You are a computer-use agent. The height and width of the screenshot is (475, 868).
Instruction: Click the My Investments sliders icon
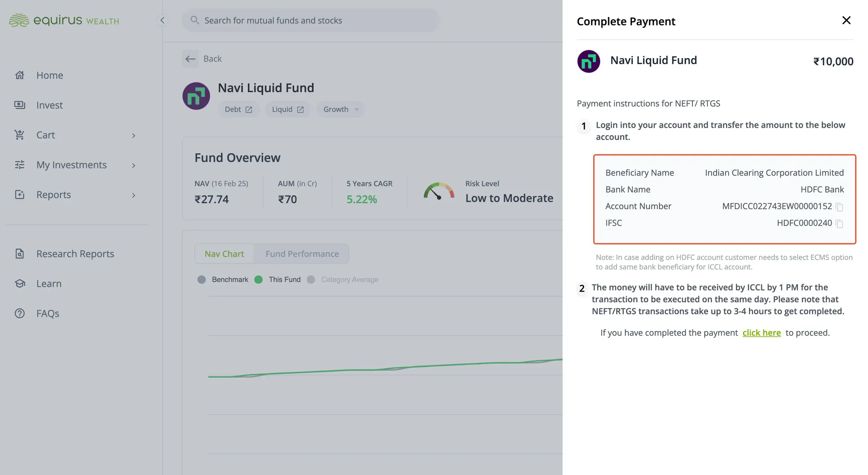click(x=19, y=165)
